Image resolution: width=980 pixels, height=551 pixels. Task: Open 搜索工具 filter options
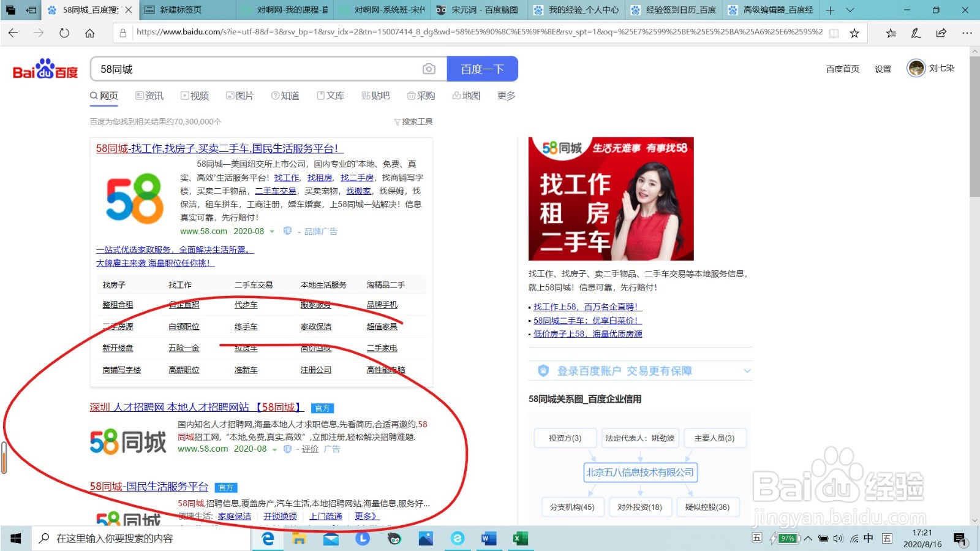coord(413,122)
